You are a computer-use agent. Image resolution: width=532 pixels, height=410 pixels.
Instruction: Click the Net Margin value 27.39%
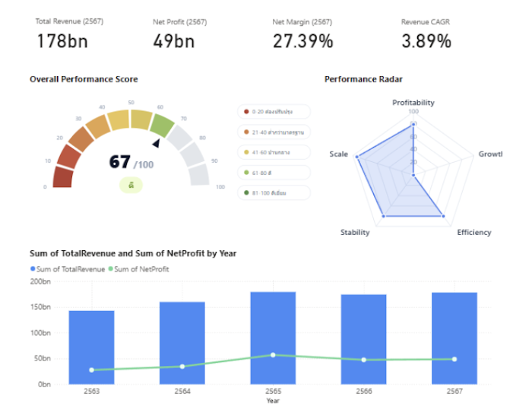click(x=303, y=41)
